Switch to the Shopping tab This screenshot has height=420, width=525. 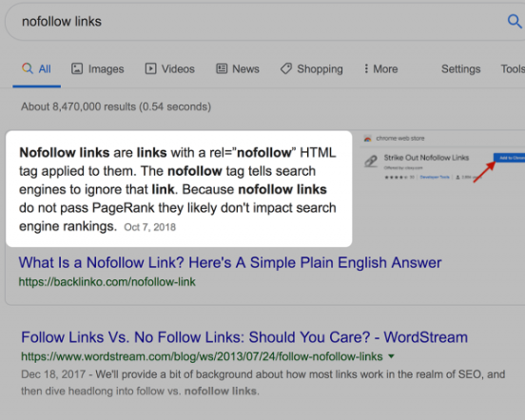tap(312, 68)
